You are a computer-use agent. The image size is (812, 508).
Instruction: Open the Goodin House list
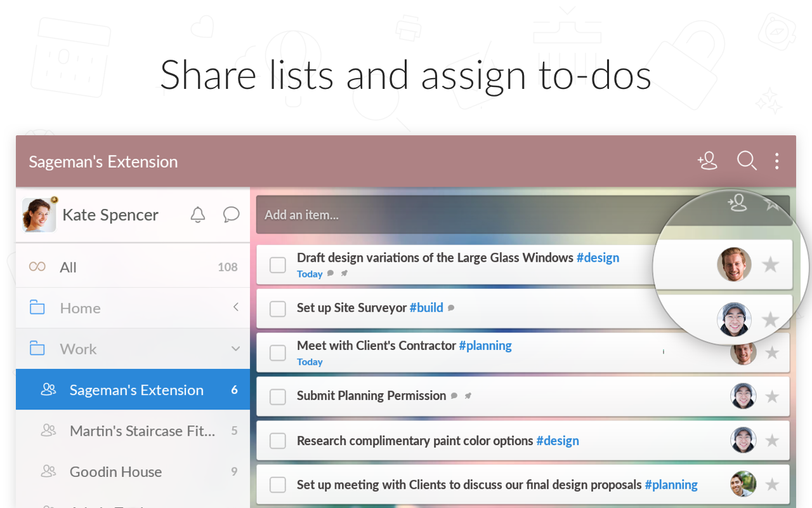(115, 472)
